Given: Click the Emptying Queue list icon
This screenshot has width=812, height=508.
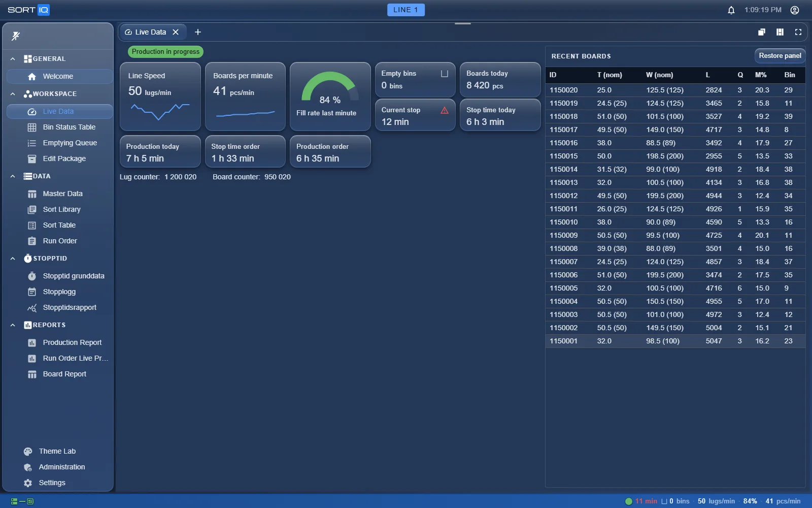Looking at the screenshot, I should pyautogui.click(x=32, y=143).
